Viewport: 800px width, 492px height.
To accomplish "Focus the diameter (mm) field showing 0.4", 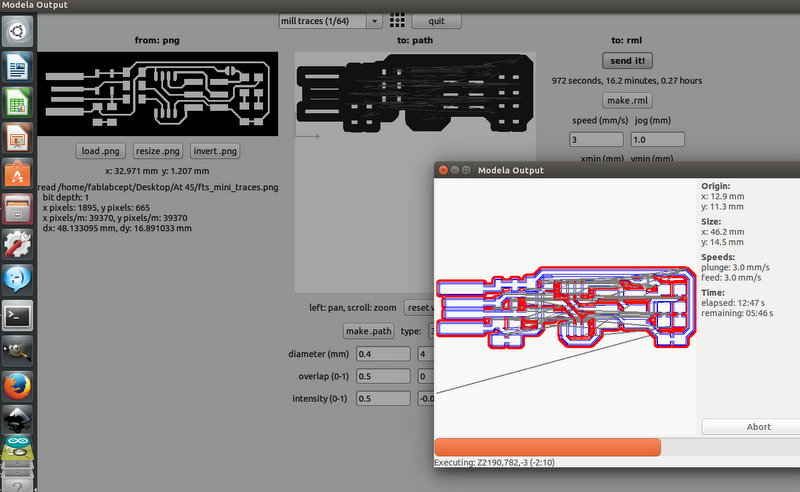I will click(x=383, y=354).
